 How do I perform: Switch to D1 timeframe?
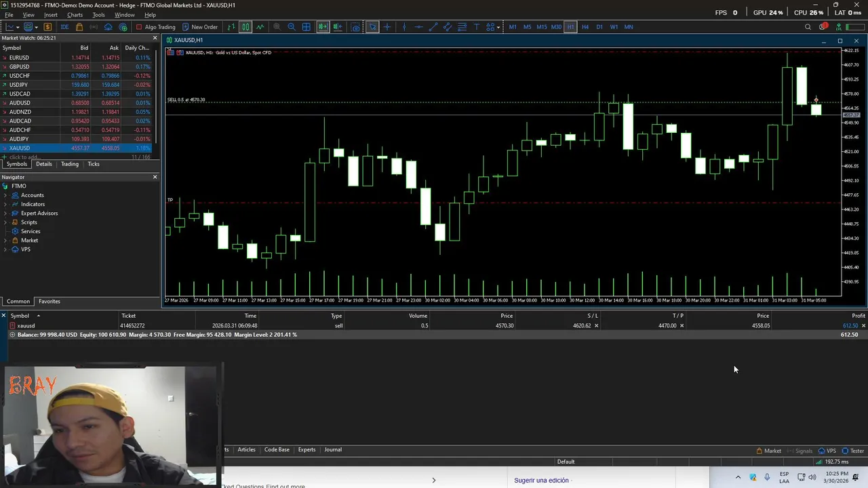599,27
